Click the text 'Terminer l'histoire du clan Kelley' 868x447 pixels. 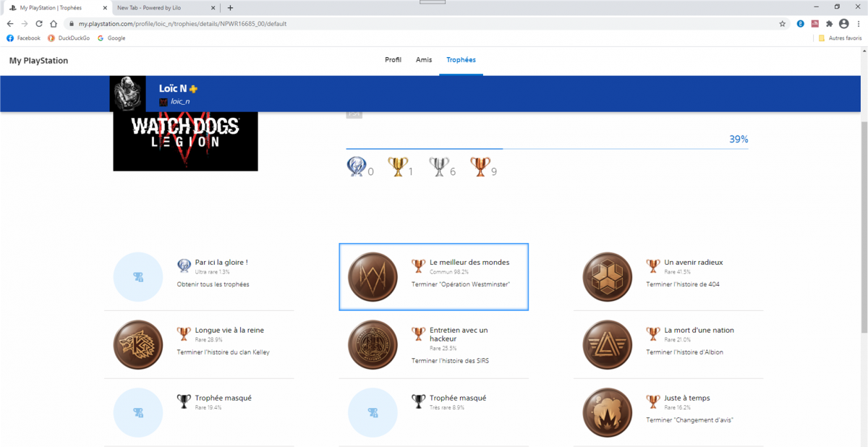click(x=223, y=352)
